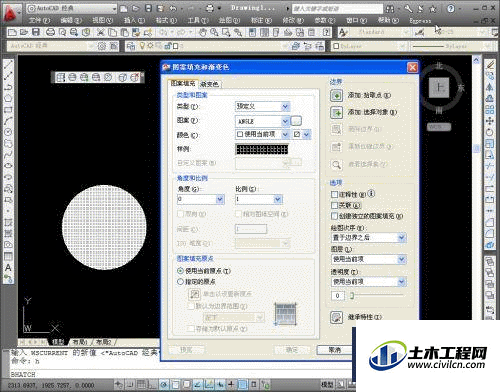This screenshot has height=392, width=500.
Task: Enable the 注释性 checkbox
Action: [x=334, y=194]
